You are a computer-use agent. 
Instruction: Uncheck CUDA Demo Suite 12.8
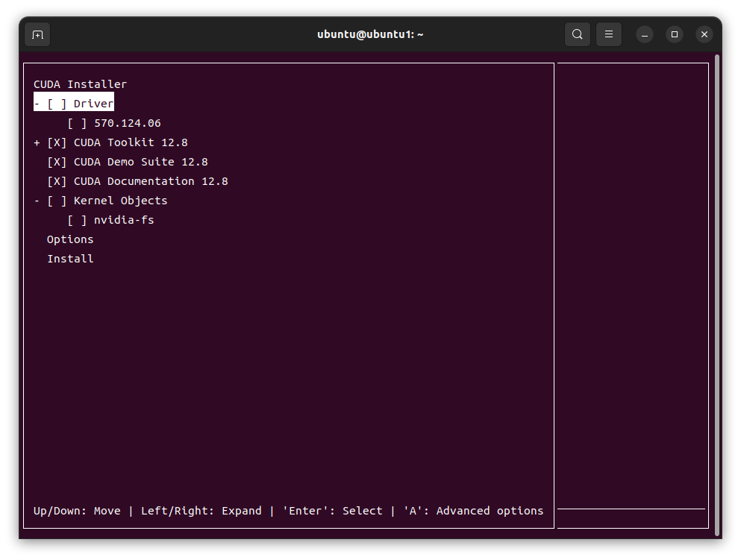[57, 162]
